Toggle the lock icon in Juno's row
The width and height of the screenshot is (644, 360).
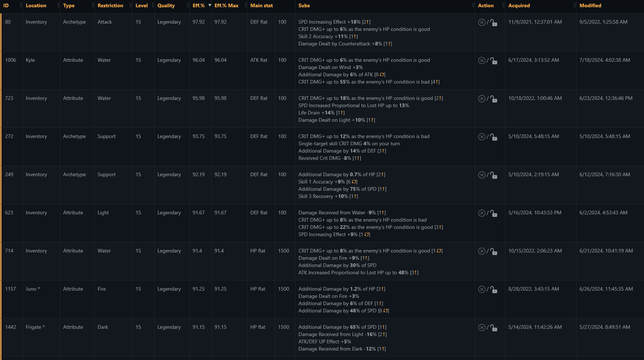click(x=494, y=290)
